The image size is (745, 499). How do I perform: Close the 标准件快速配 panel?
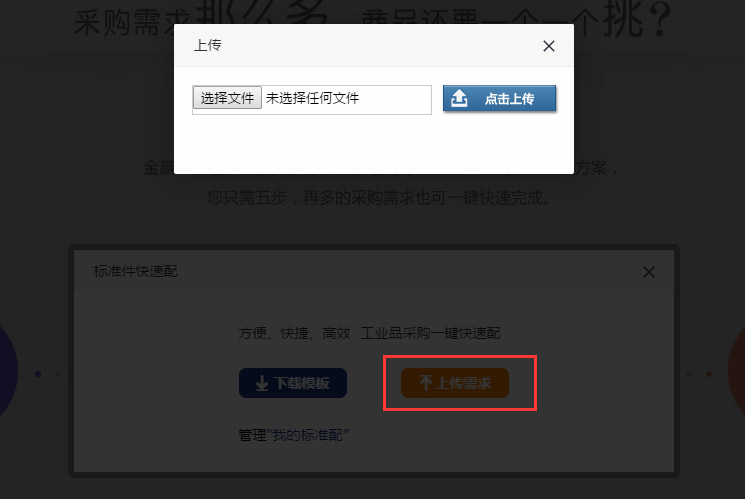coord(649,272)
